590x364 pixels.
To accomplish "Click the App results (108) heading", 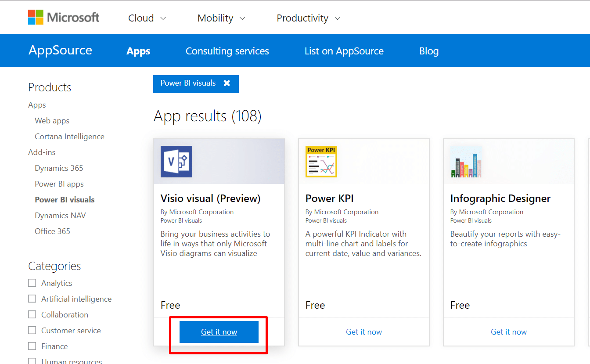I will coord(208,116).
